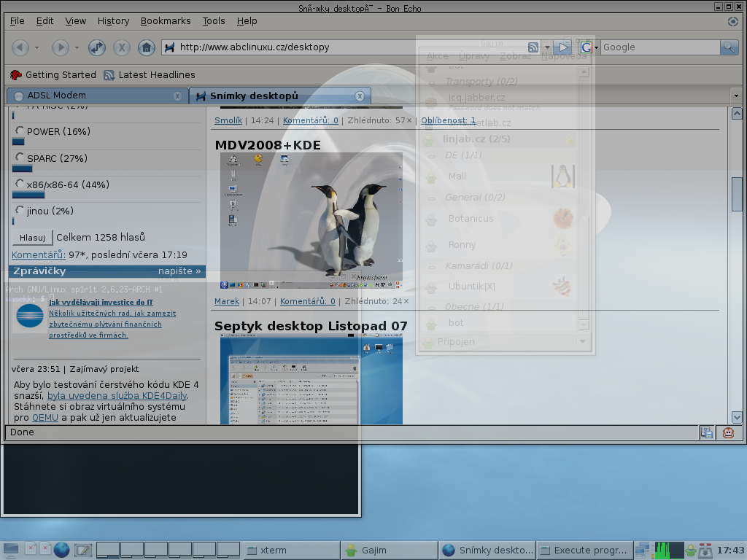Click the Gajim tray icon near the clock
The image size is (747, 560).
tap(690, 551)
